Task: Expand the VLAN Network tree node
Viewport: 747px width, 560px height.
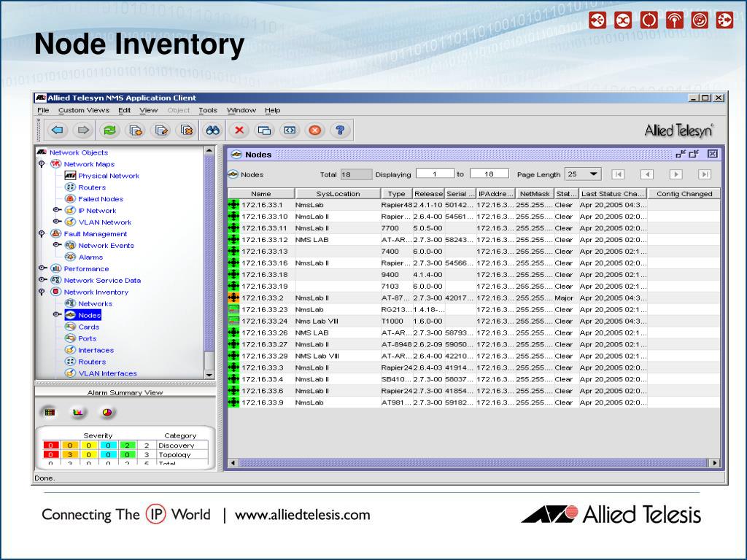Action: 57,222
